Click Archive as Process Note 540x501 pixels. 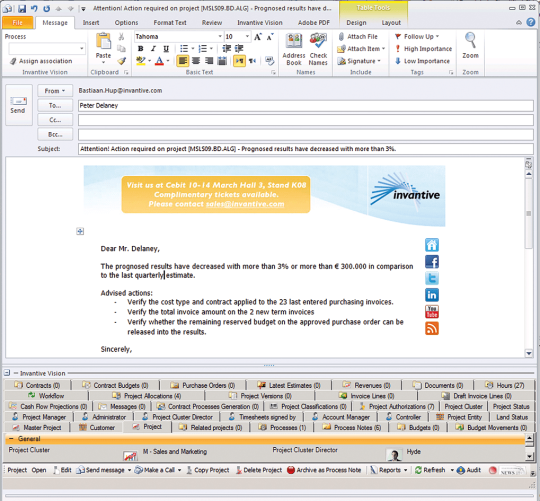(x=324, y=470)
